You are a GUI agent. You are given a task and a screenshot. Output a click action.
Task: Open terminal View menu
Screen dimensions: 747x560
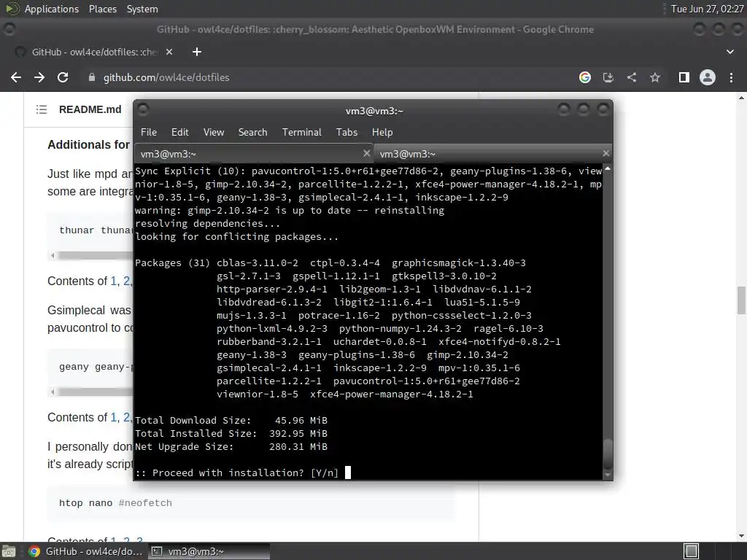click(x=214, y=133)
